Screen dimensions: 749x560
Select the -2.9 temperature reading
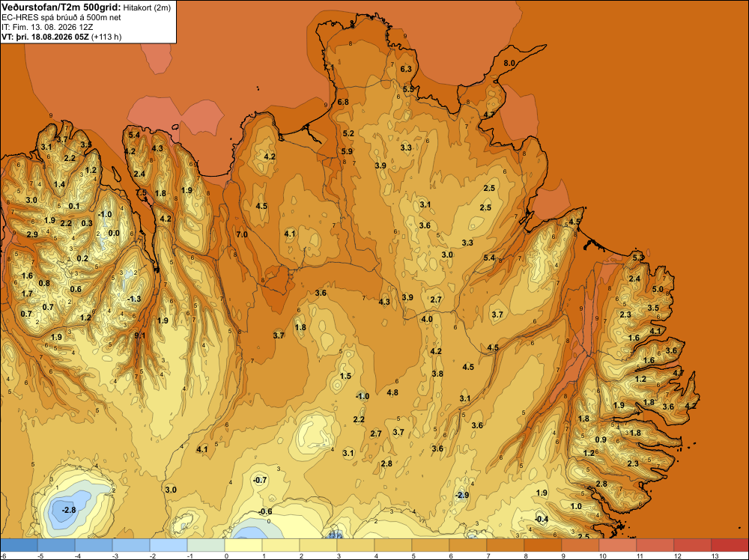tap(462, 495)
